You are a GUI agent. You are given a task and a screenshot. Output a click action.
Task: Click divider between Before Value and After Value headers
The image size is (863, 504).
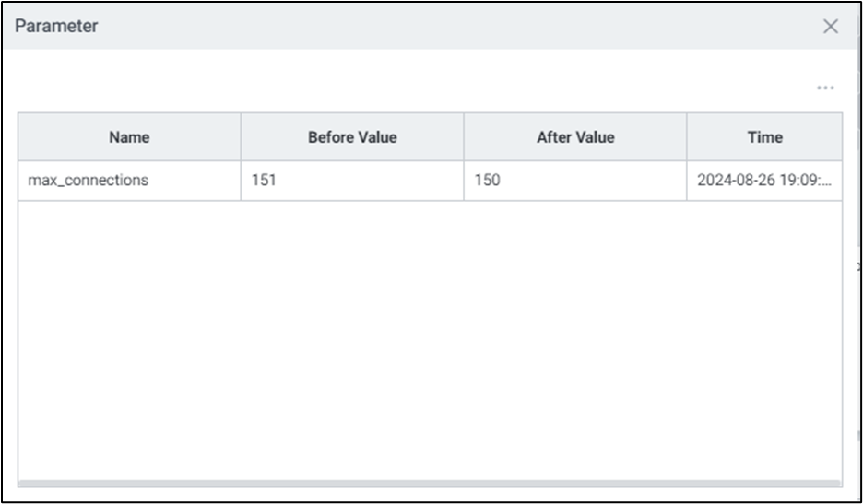pyautogui.click(x=464, y=137)
